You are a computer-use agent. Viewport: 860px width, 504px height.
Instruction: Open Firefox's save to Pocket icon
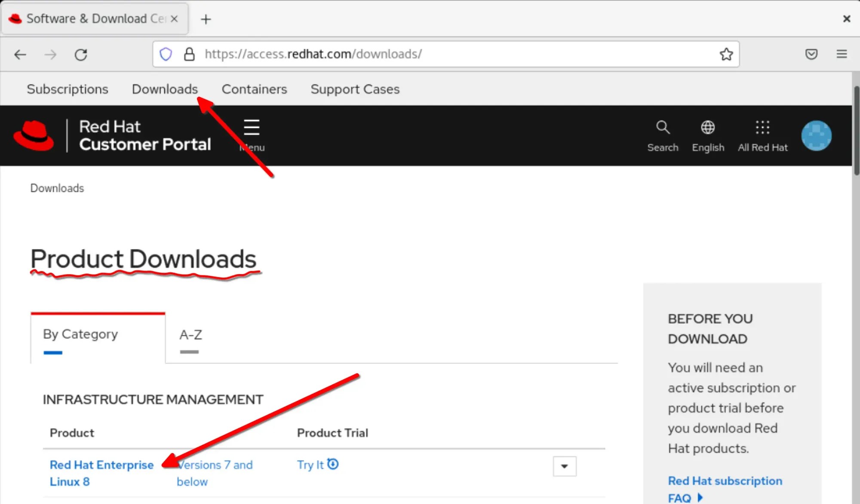[811, 54]
